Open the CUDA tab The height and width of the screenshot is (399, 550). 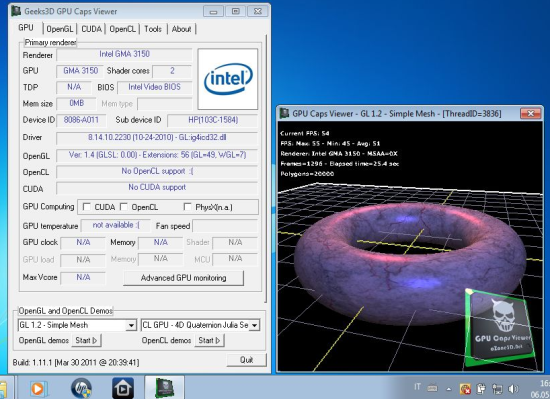[92, 29]
